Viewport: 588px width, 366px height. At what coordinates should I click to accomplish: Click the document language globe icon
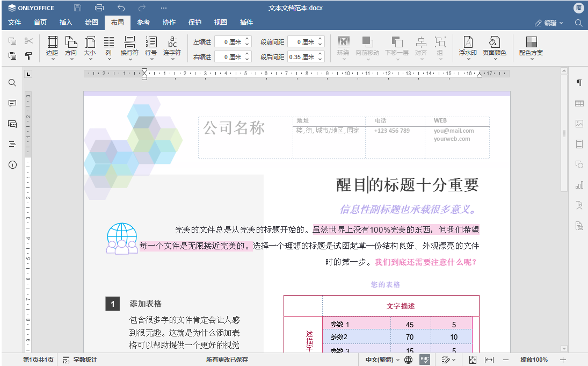tap(408, 360)
